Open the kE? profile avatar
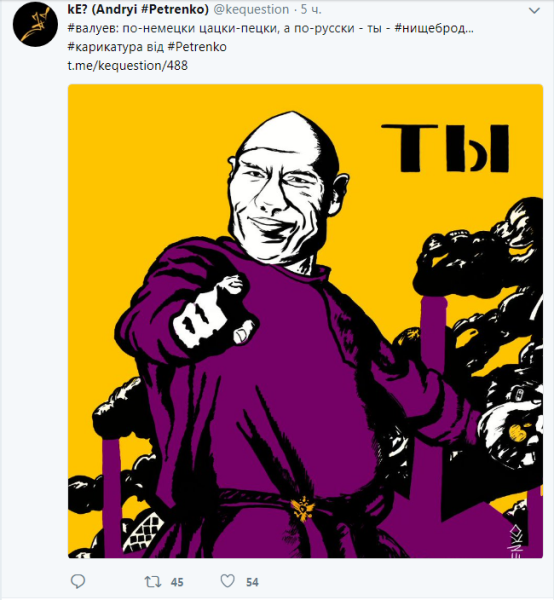Image resolution: width=554 pixels, height=600 pixels. (x=35, y=24)
